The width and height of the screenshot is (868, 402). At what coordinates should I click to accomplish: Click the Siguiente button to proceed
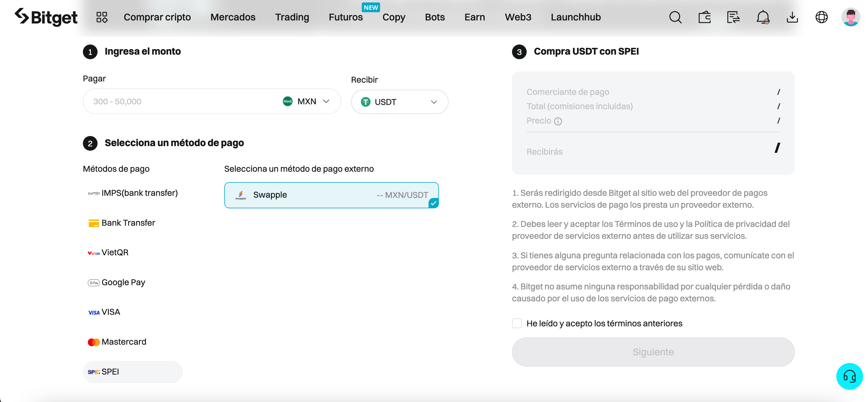pyautogui.click(x=653, y=352)
